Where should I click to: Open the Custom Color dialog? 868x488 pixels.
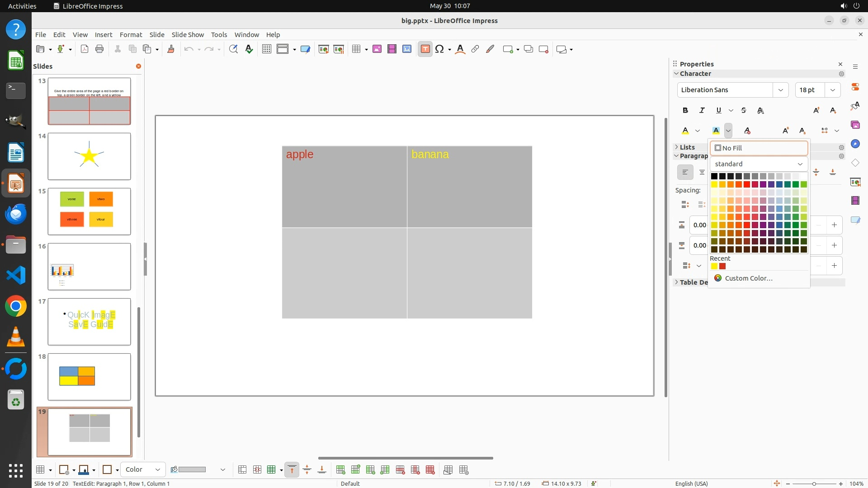click(x=748, y=278)
